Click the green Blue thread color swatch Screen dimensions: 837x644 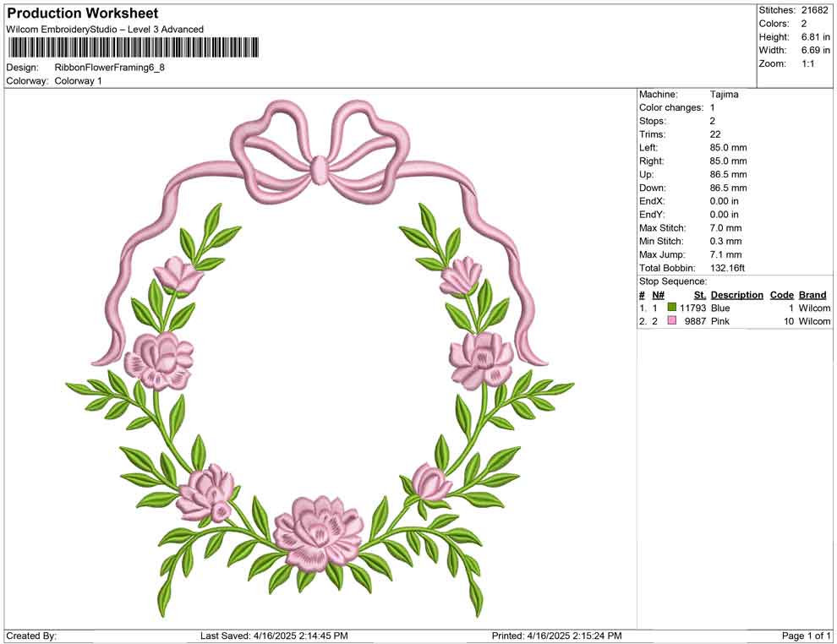point(672,308)
